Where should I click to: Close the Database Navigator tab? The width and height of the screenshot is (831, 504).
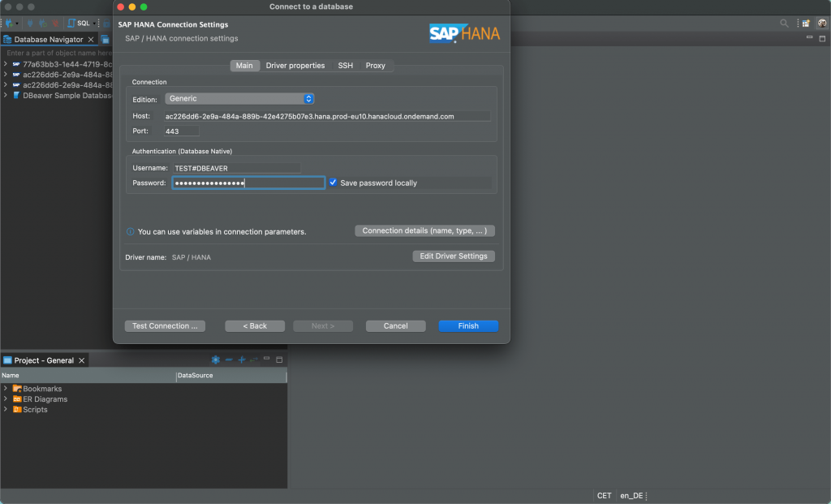(x=91, y=39)
